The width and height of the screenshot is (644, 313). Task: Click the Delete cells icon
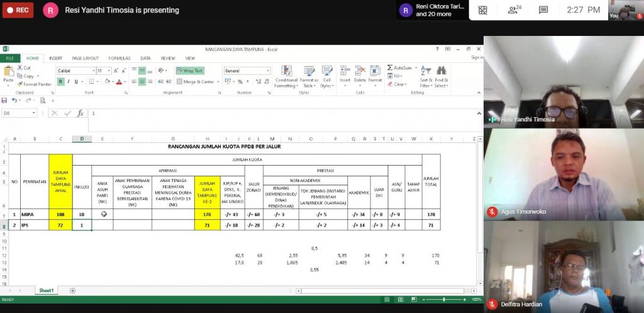pos(360,71)
